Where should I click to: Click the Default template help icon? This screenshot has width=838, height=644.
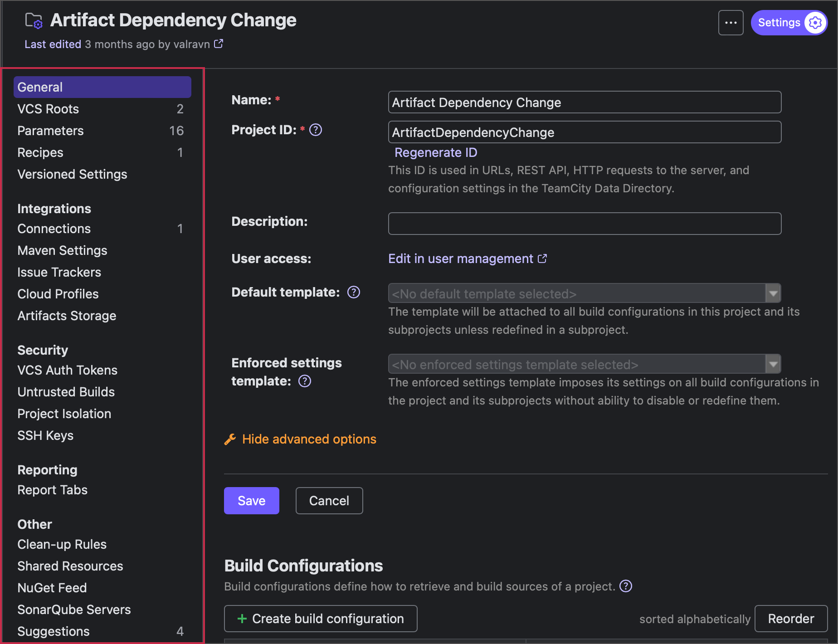(x=354, y=292)
